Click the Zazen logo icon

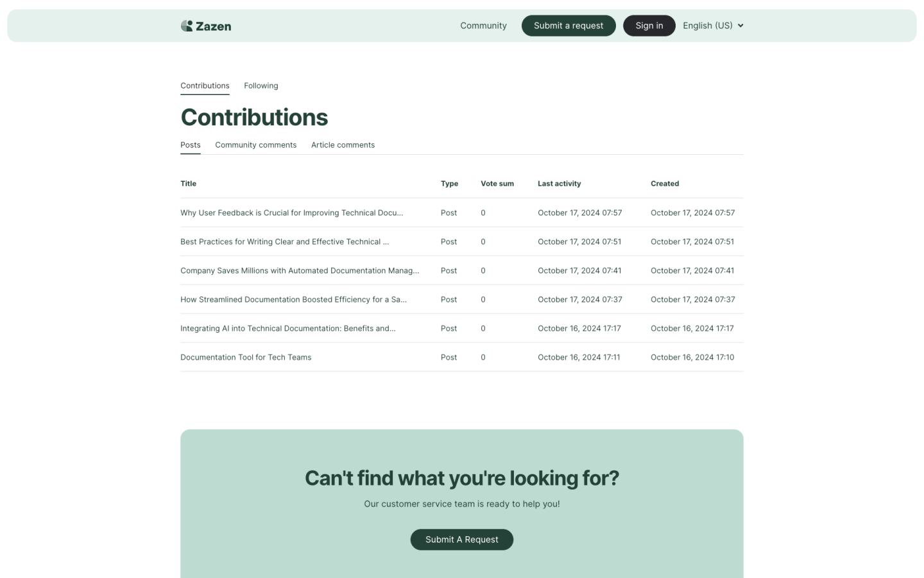click(187, 26)
